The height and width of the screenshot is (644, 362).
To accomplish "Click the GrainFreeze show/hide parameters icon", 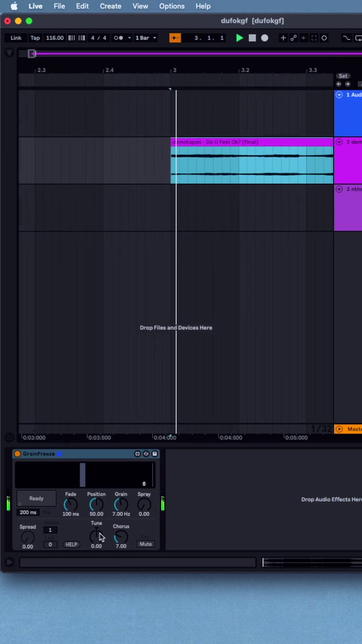I will (x=137, y=454).
